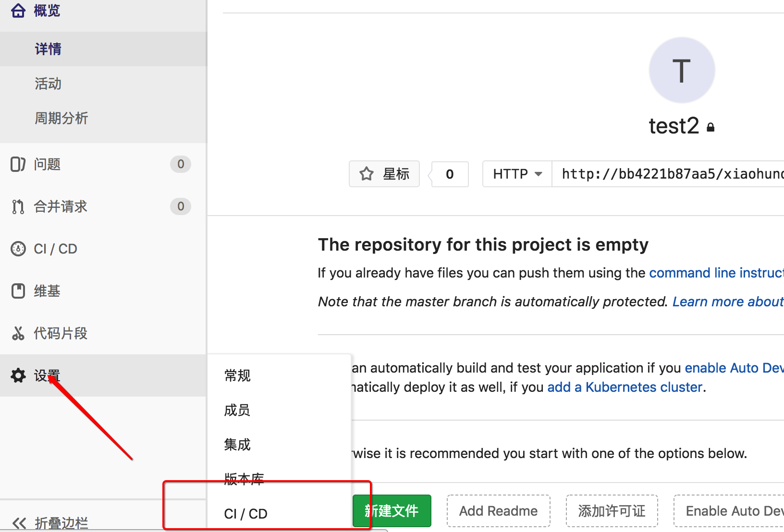Click the 添加许可证 button
Image resolution: width=784 pixels, height=532 pixels.
pos(612,511)
